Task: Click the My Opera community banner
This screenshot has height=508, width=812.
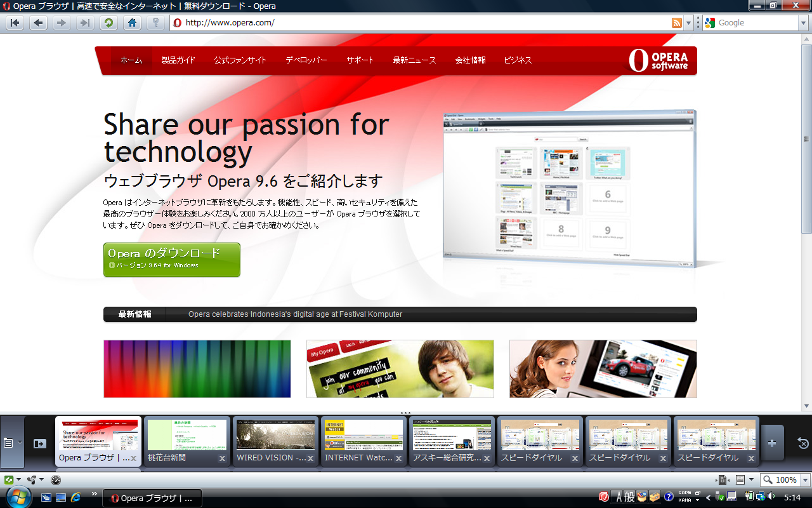Action: click(400, 369)
